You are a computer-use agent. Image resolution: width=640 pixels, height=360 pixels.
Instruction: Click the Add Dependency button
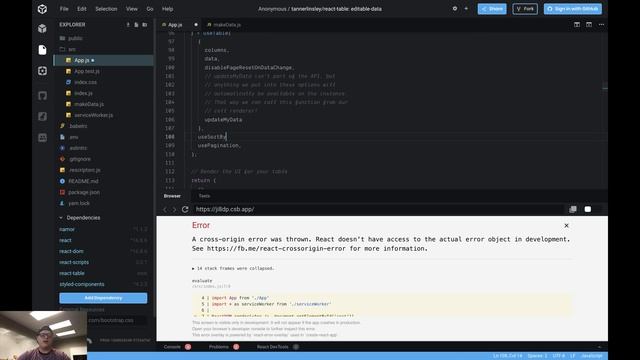(103, 298)
